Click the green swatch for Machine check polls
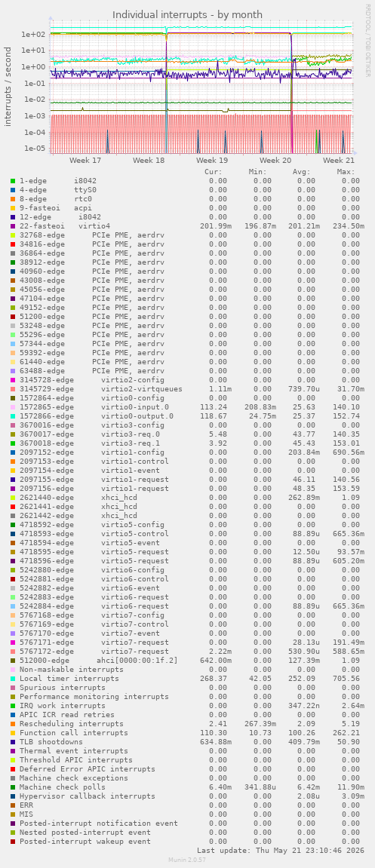The height and width of the screenshot is (868, 375). tap(12, 788)
